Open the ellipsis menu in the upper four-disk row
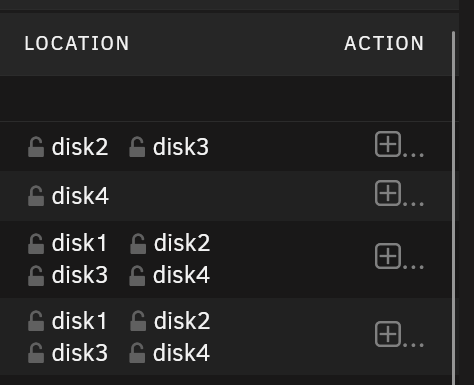The image size is (474, 385). 413,267
